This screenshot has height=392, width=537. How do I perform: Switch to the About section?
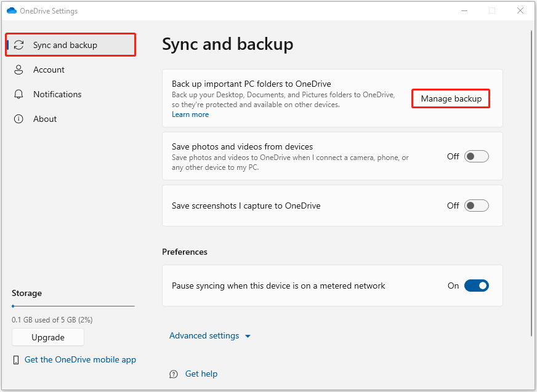tap(71, 119)
